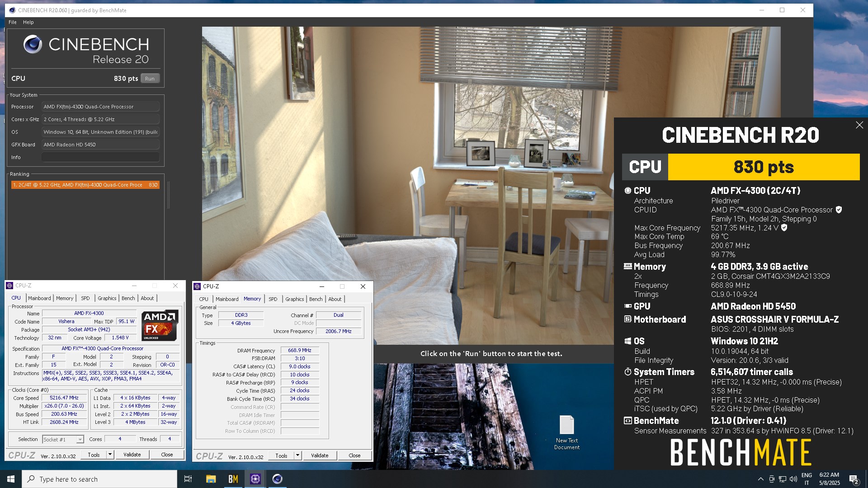Click the shield icon beside Max Core Frequency
Viewport: 868px width, 488px height.
[x=784, y=228]
